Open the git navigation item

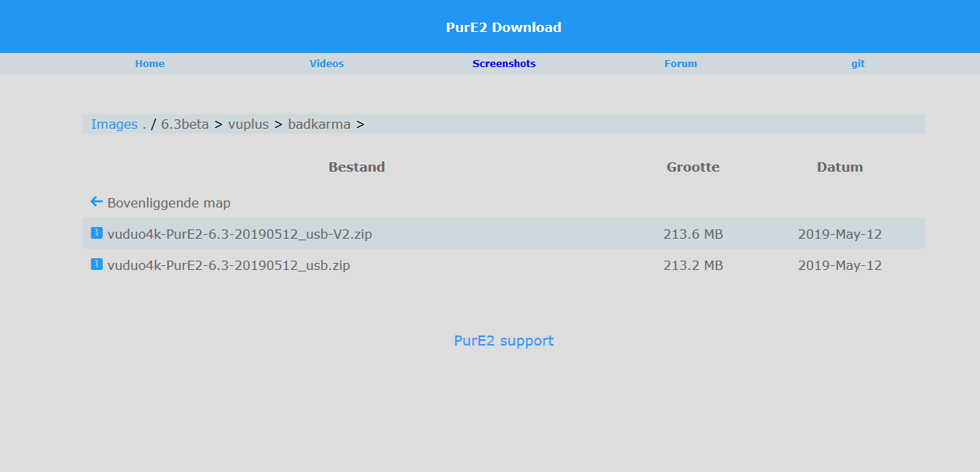[858, 64]
